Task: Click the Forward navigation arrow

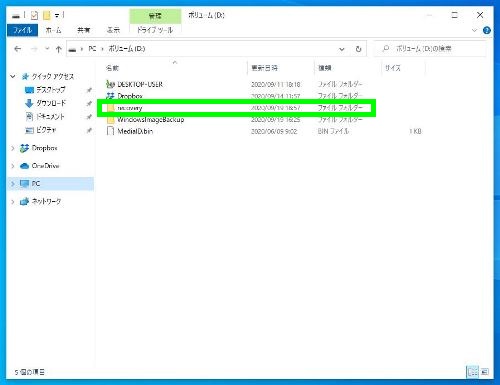Action: click(34, 49)
